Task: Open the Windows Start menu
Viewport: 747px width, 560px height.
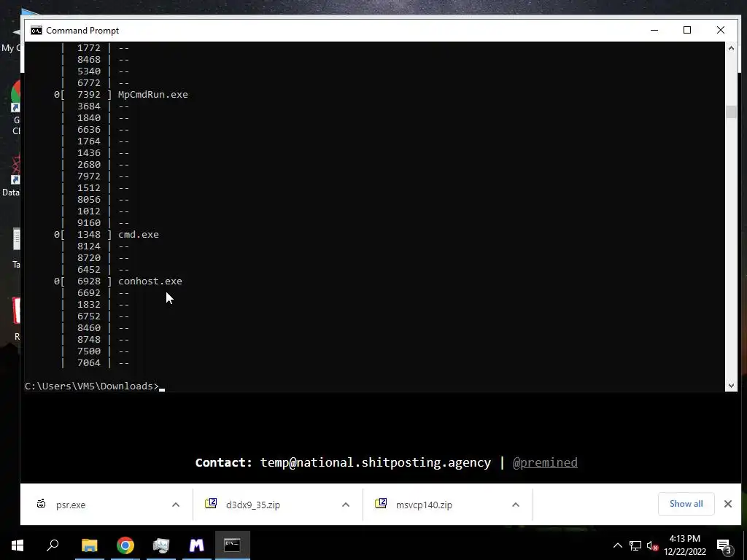Action: (18, 545)
